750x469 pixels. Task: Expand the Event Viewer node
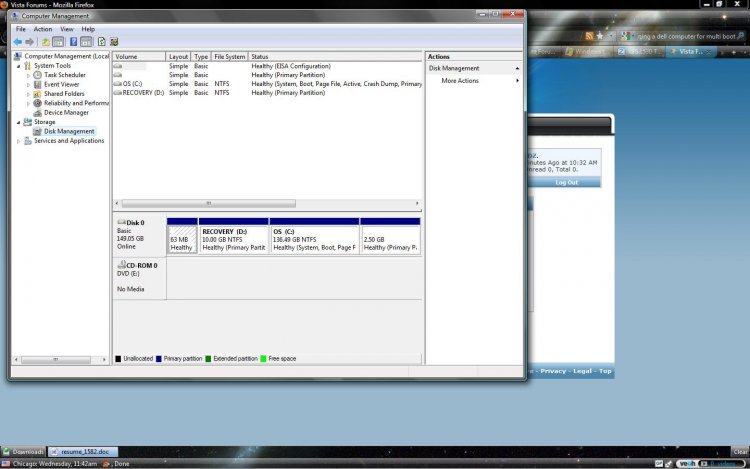click(28, 85)
